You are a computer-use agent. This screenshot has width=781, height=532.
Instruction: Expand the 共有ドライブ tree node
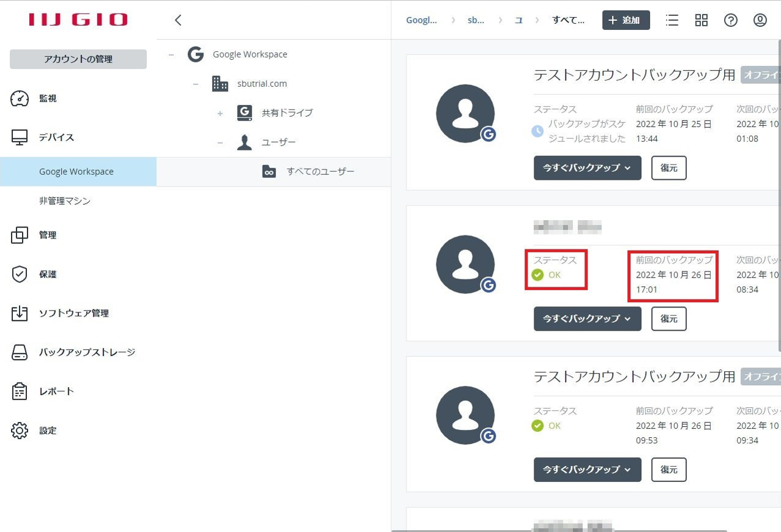coord(220,113)
